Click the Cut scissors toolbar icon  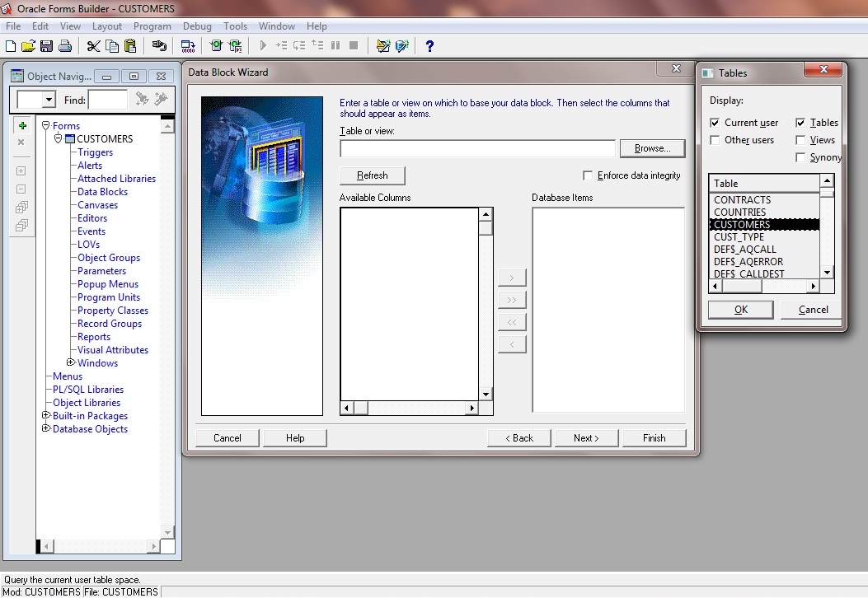coord(93,46)
